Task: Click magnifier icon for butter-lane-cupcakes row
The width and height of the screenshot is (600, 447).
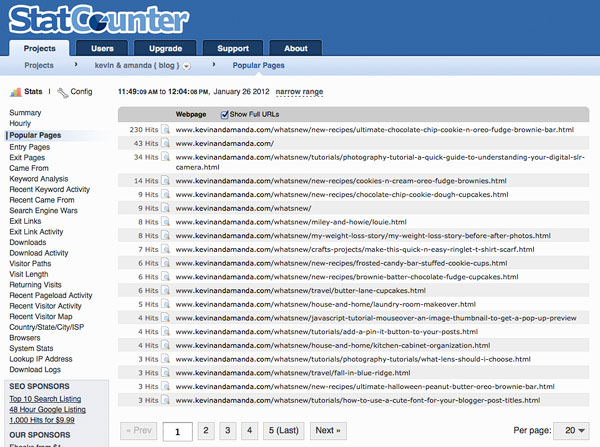Action: pos(165,290)
